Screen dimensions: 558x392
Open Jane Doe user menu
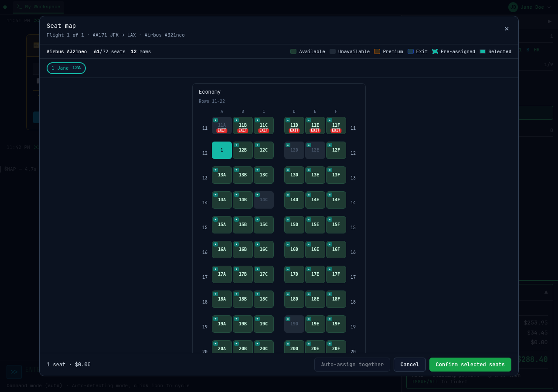(x=530, y=7)
